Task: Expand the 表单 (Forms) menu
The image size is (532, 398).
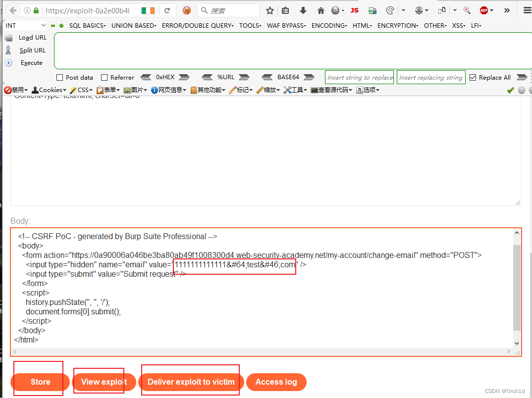Action: 108,90
